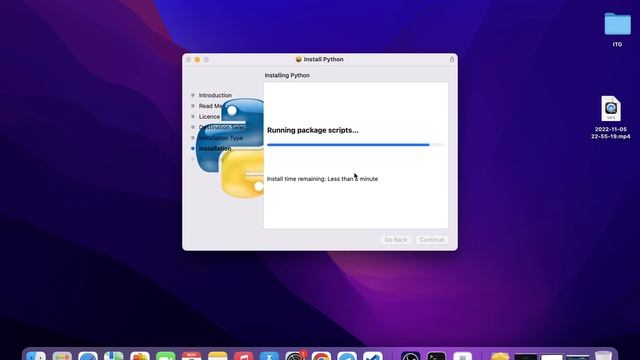Click the Install Python window title

pos(323,59)
